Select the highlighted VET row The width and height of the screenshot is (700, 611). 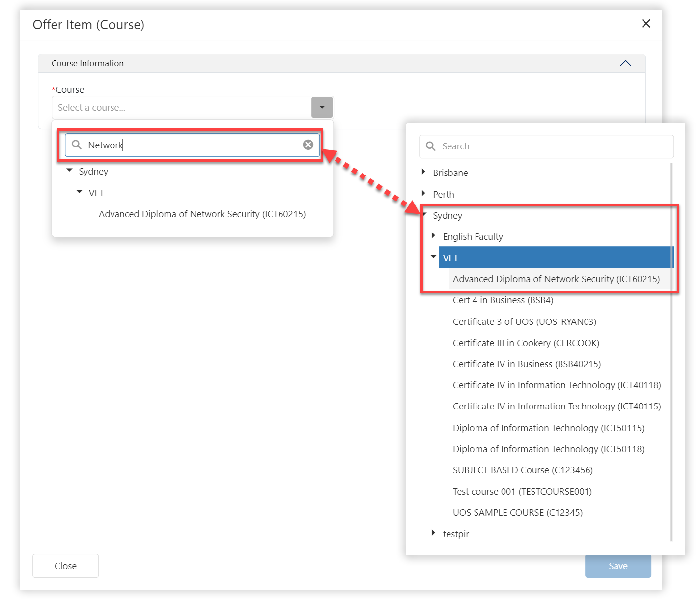(556, 258)
